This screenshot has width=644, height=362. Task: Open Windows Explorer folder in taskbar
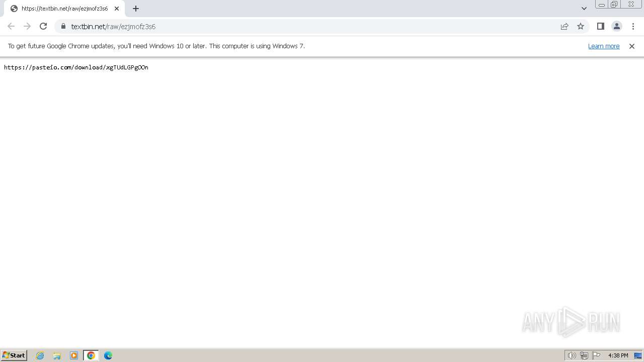tap(57, 355)
